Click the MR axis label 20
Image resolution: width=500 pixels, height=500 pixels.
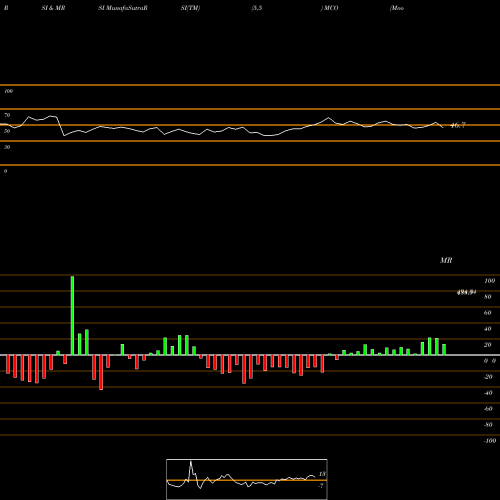[488, 345]
